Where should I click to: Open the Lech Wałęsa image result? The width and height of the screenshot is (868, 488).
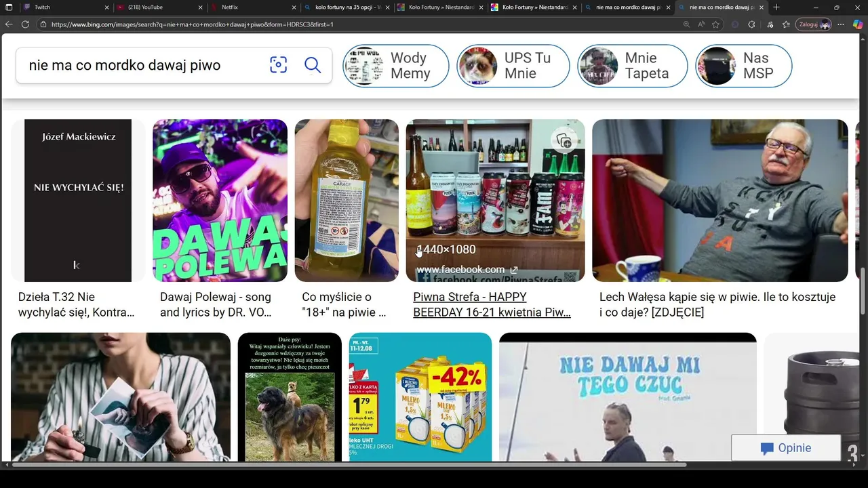pos(720,201)
